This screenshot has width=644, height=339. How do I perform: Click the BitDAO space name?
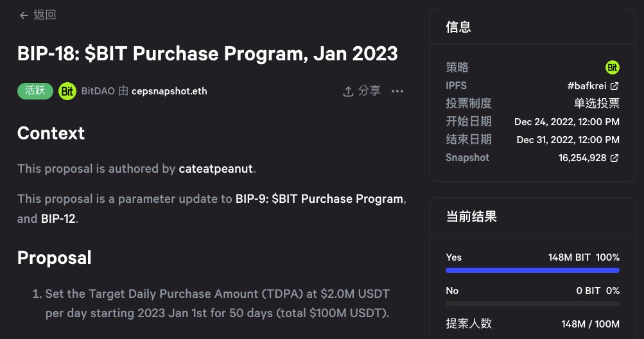pyautogui.click(x=98, y=91)
